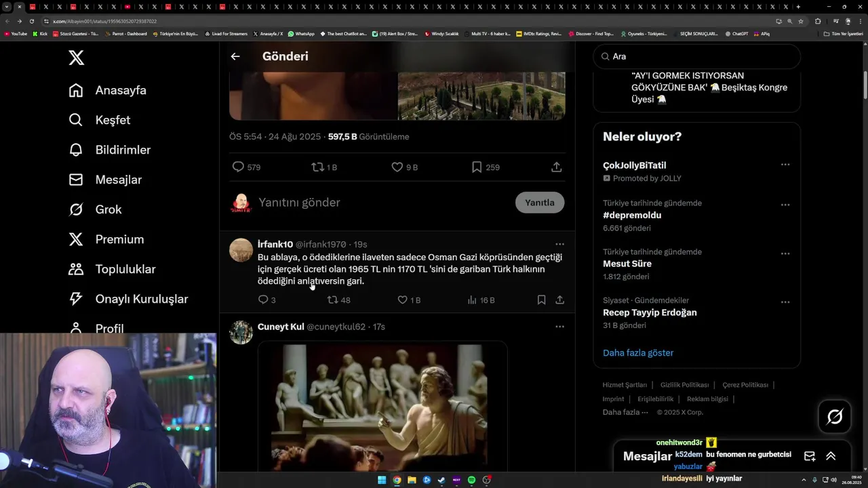Viewport: 868px width, 488px height.
Task: Click Daha fazla göster link
Action: tap(638, 352)
